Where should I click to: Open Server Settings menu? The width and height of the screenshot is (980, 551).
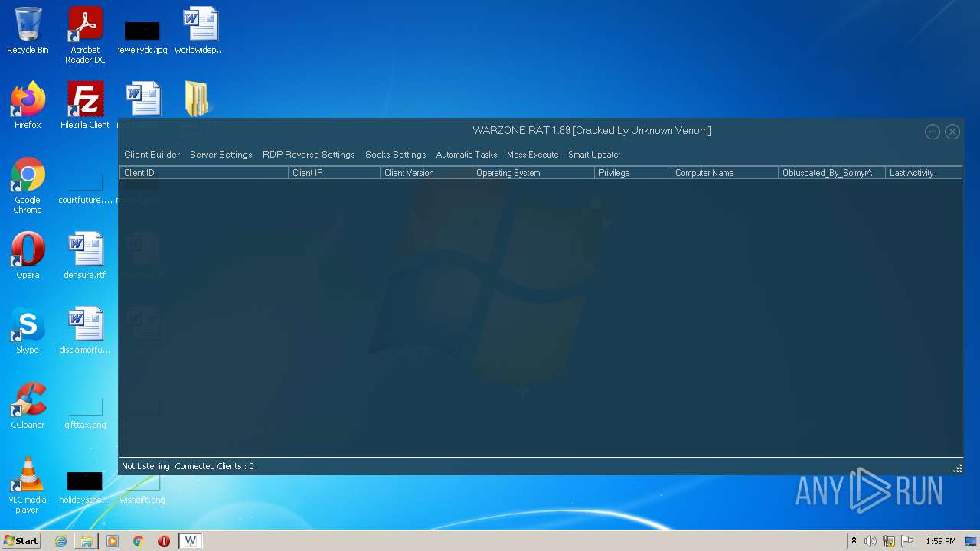pyautogui.click(x=221, y=155)
